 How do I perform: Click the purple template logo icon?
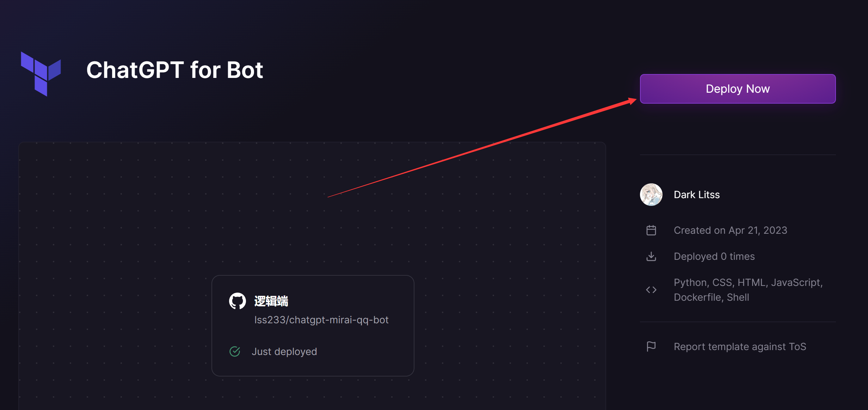pyautogui.click(x=41, y=74)
